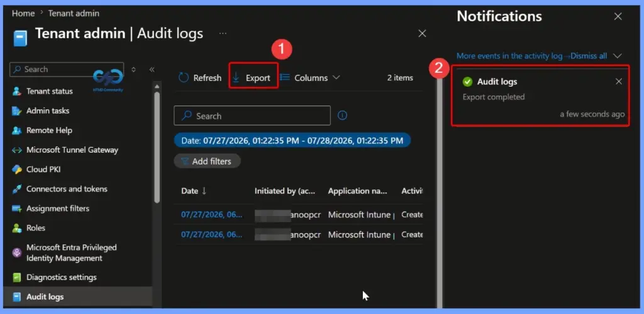Click the sort arrow beside Date column
Screen dimensions: 644x314
click(x=204, y=191)
